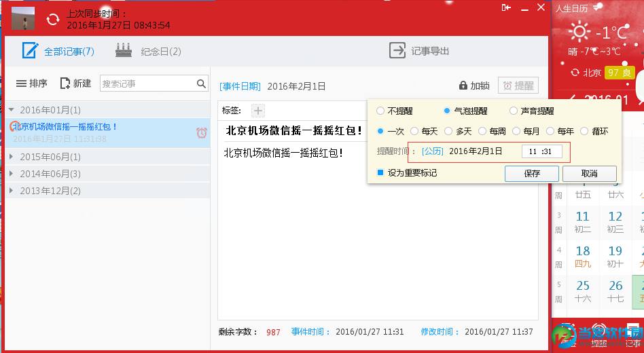Toggle the 设为重要标记 important checkbox
The width and height of the screenshot is (644, 353).
[x=380, y=172]
